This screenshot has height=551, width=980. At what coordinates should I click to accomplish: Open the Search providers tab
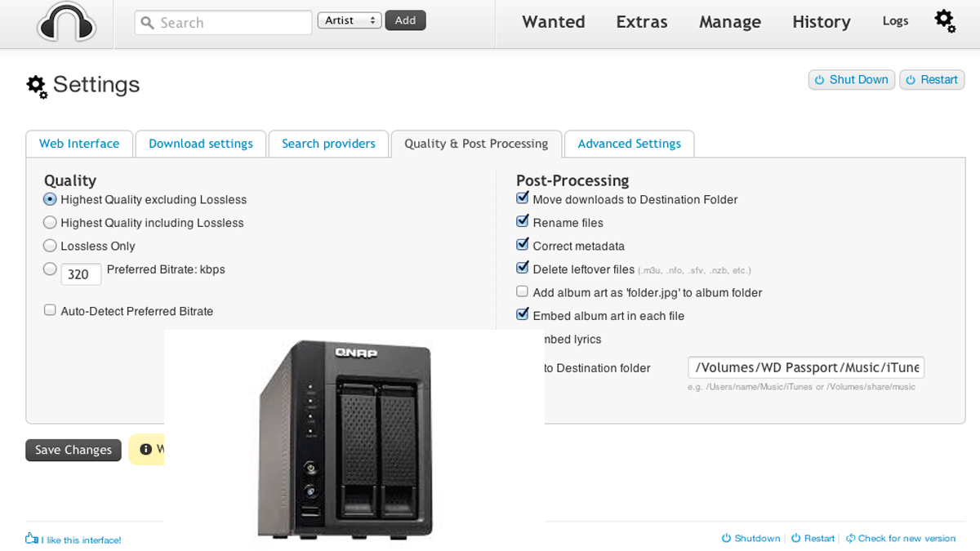click(x=328, y=144)
